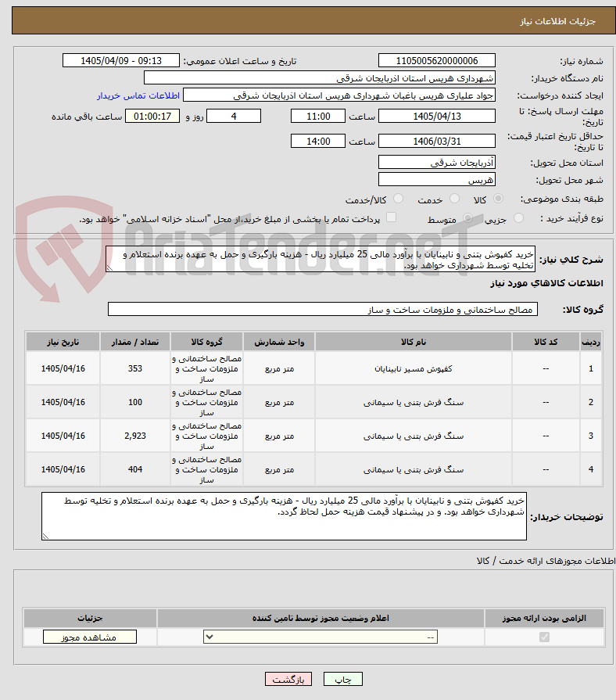Click the نام کالا column header
The height and width of the screenshot is (700, 616).
[x=413, y=342]
